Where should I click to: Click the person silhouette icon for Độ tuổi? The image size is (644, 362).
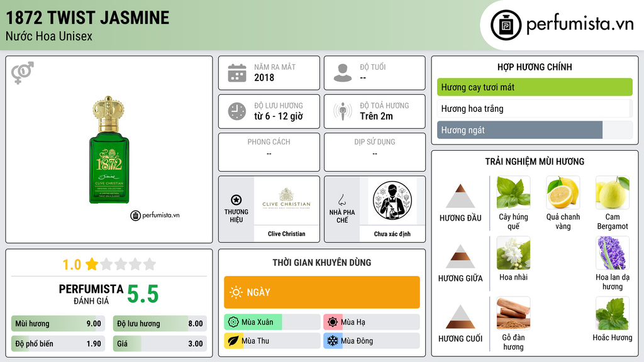pos(343,73)
